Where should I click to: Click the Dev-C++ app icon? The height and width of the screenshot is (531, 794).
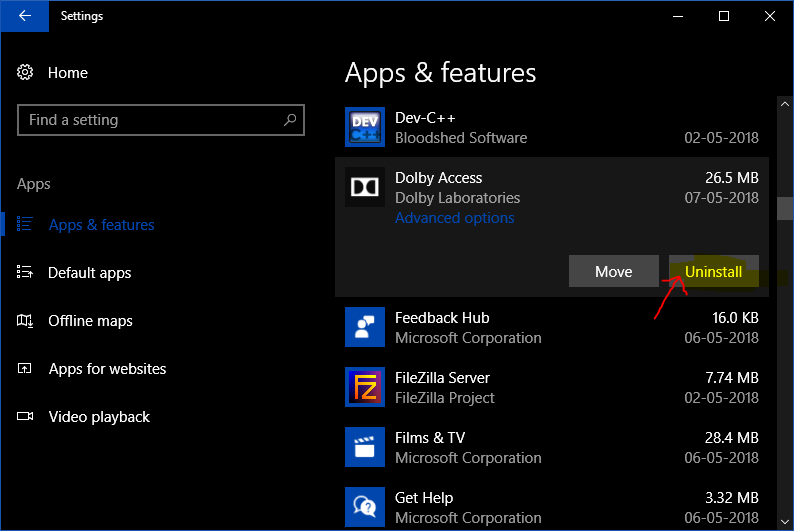tap(365, 127)
